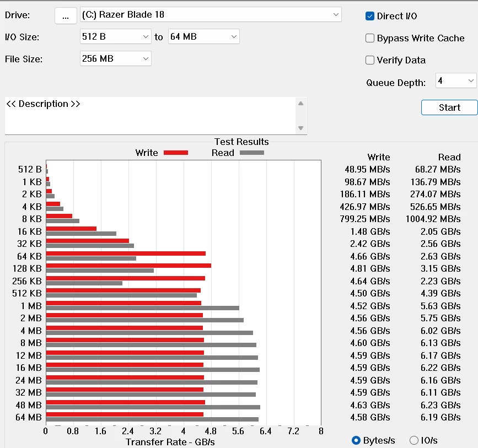
Task: Expand the File Size 256 MB dropdown
Action: tap(115, 58)
